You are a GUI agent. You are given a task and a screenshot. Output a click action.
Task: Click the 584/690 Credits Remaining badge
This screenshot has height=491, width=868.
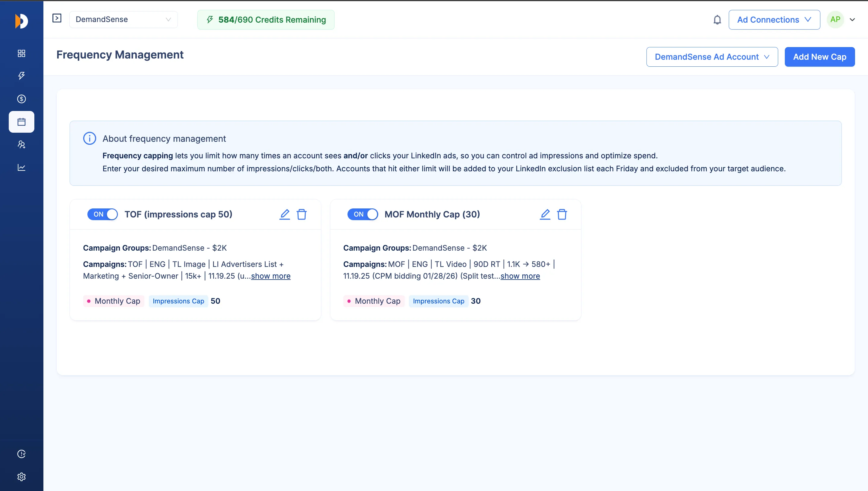[266, 20]
